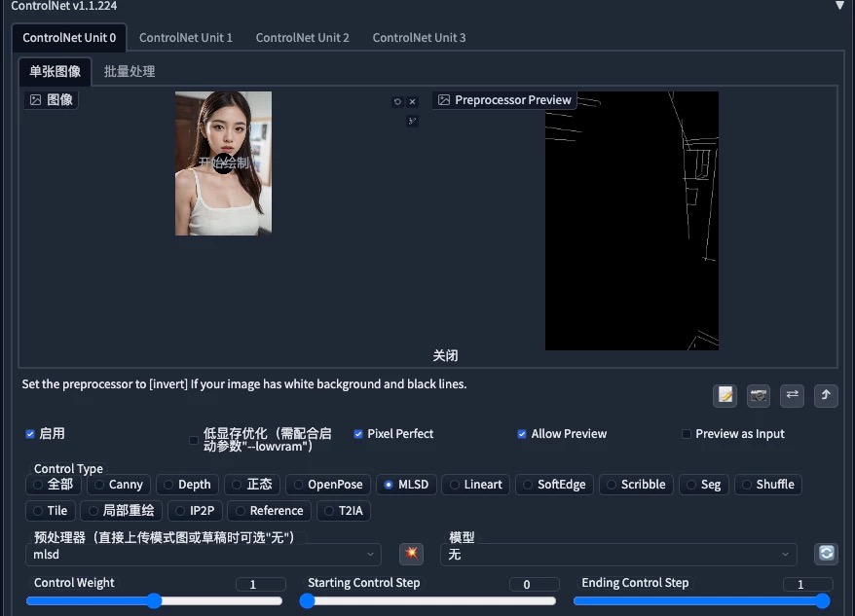Run the preprocessor with the explosion icon
This screenshot has width=855, height=616.
coord(411,553)
